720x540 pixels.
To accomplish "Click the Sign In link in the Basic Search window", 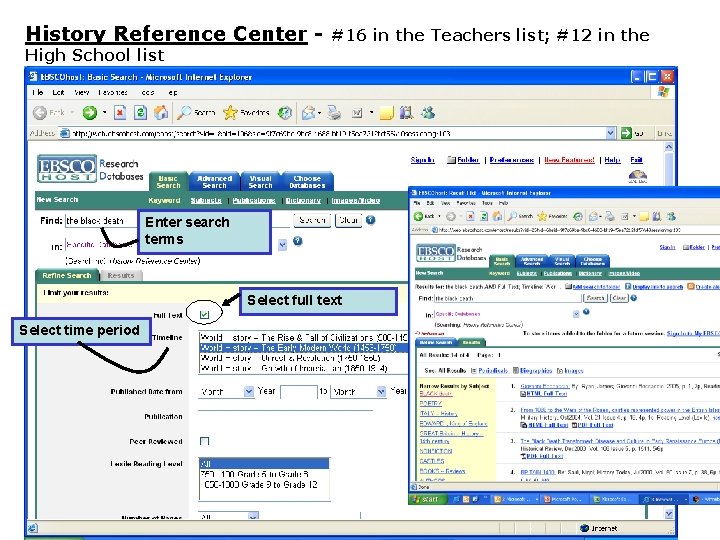I will point(422,160).
